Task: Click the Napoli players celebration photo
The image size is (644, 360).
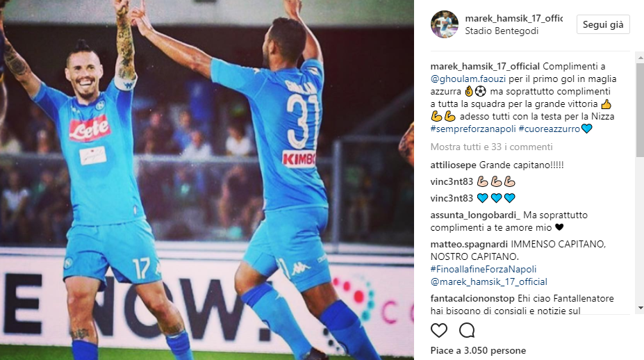Action: 207,180
